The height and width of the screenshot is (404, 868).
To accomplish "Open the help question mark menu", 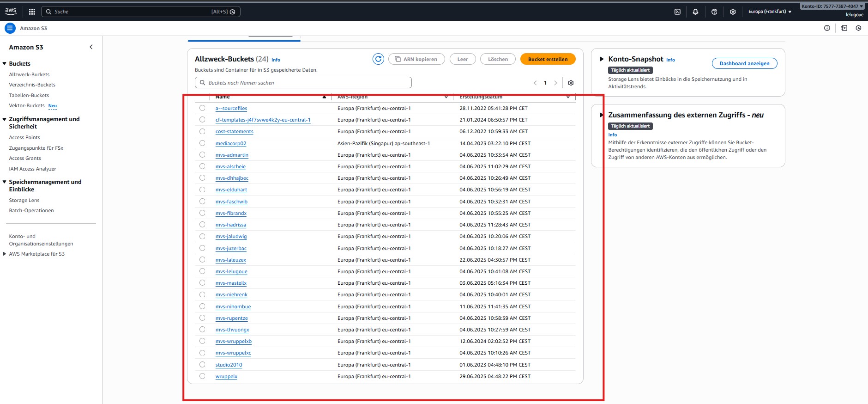I will [714, 12].
